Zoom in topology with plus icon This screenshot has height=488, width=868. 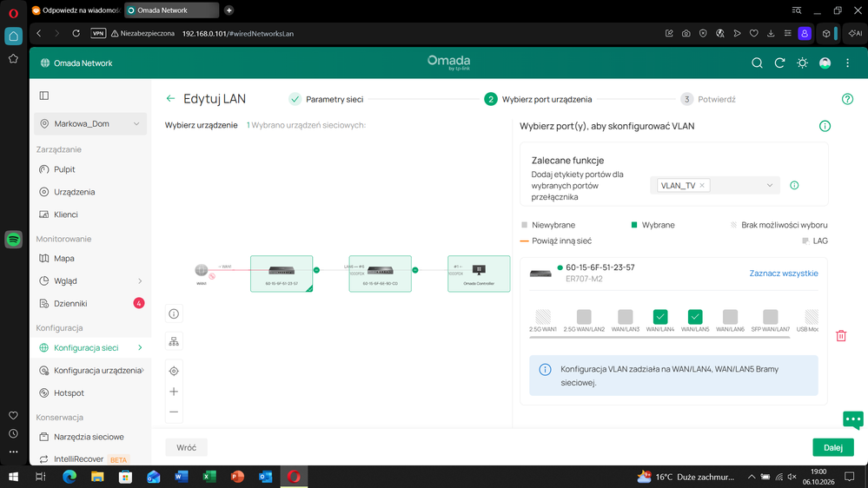tap(174, 392)
